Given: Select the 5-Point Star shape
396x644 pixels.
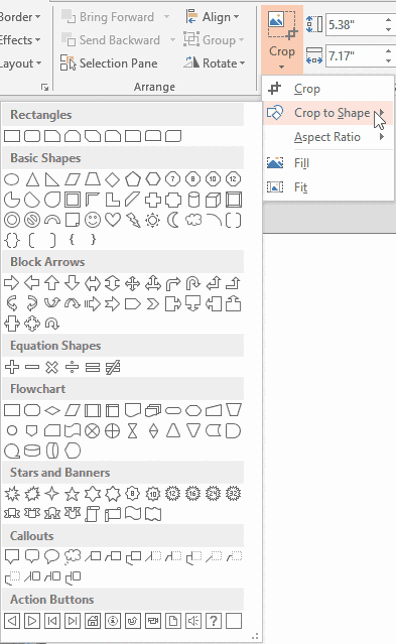Looking at the screenshot, I should pos(72,494).
